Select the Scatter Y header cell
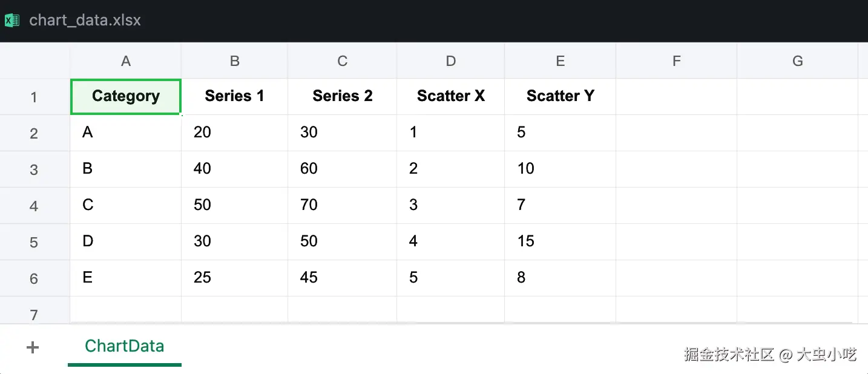868x374 pixels. click(560, 96)
